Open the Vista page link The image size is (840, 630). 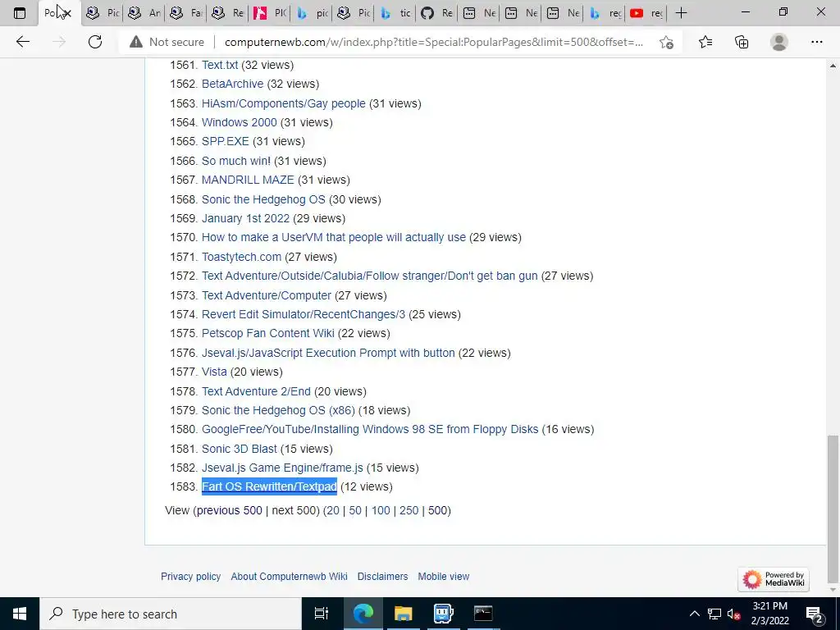(x=214, y=372)
